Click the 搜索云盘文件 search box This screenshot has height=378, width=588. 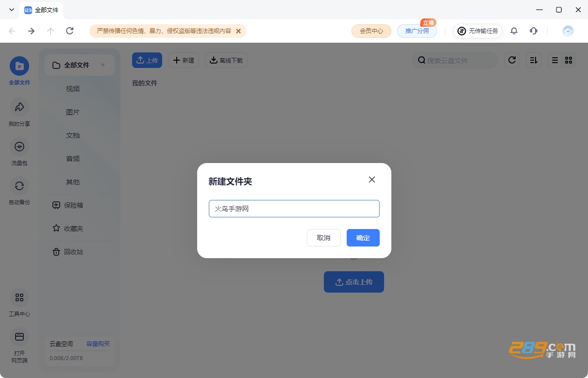455,60
